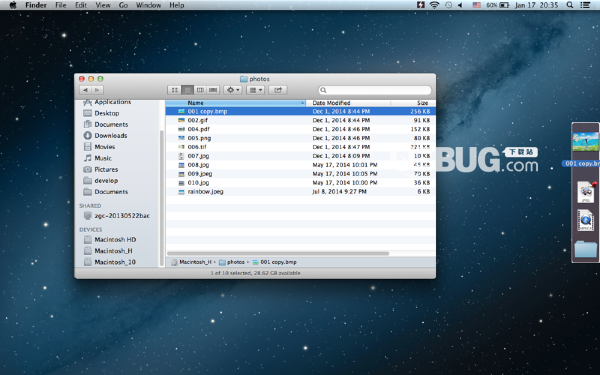Select the file 008.jpg
Image resolution: width=600 pixels, height=375 pixels.
coord(300,165)
